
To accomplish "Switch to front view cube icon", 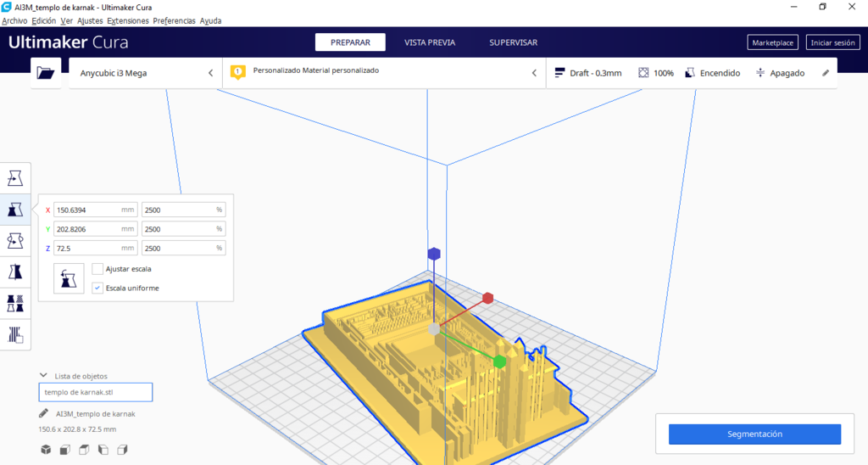I will point(64,450).
